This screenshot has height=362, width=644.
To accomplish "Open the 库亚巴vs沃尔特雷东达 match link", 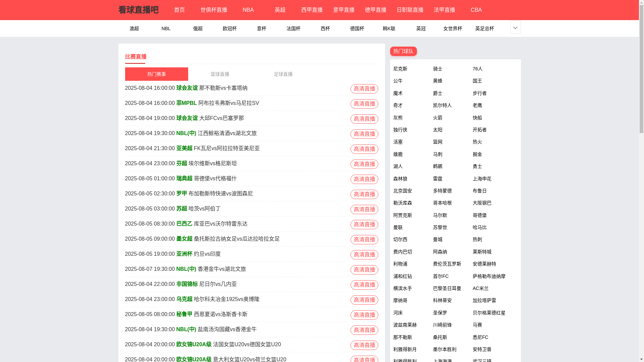I will (221, 224).
